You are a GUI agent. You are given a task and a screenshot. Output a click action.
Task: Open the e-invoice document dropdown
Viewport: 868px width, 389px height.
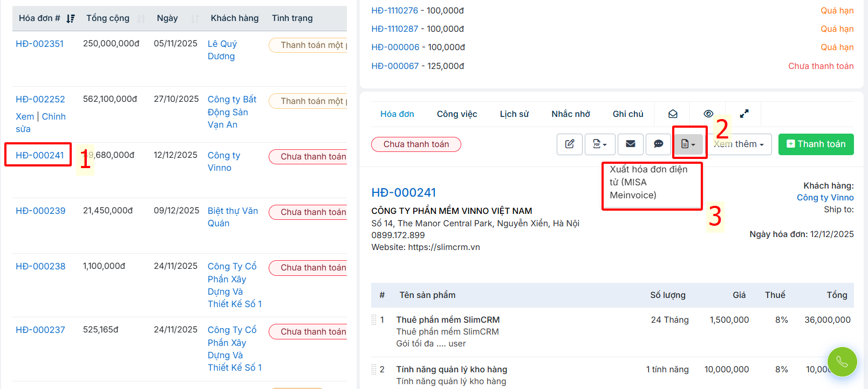(688, 144)
